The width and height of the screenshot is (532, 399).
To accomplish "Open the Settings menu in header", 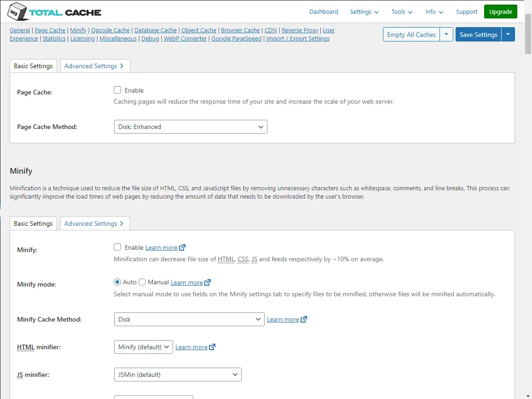I will pyautogui.click(x=364, y=12).
